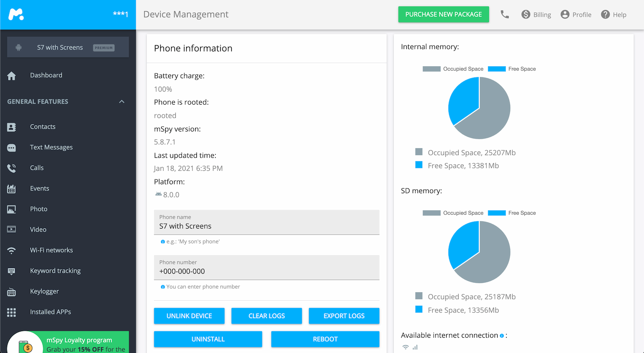Open the ***1 account label
This screenshot has height=353, width=644.
(121, 14)
